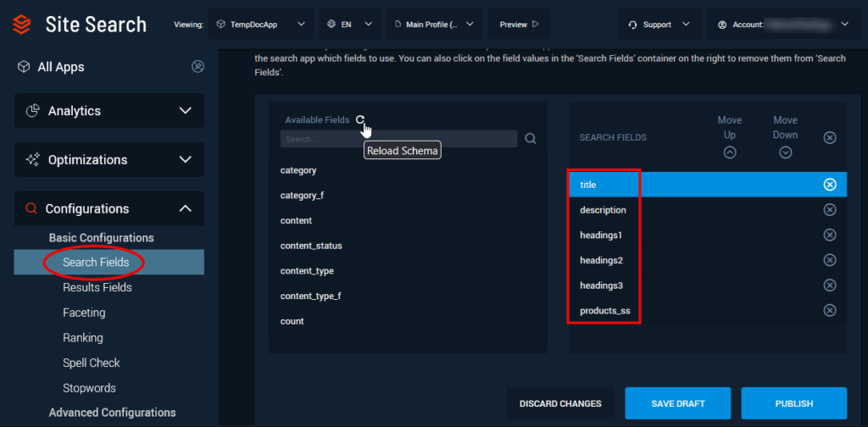This screenshot has width=868, height=427.
Task: Click the Available Fields search input
Action: [x=398, y=139]
